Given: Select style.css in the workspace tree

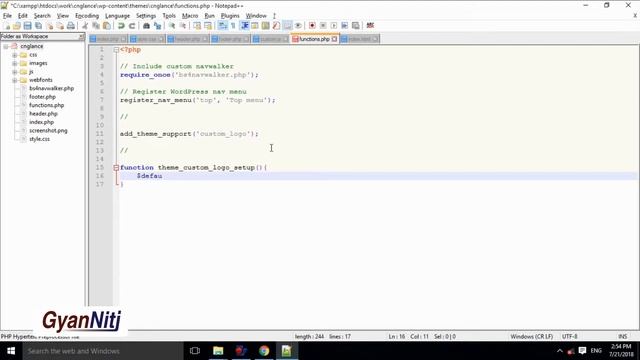Looking at the screenshot, I should [x=39, y=139].
